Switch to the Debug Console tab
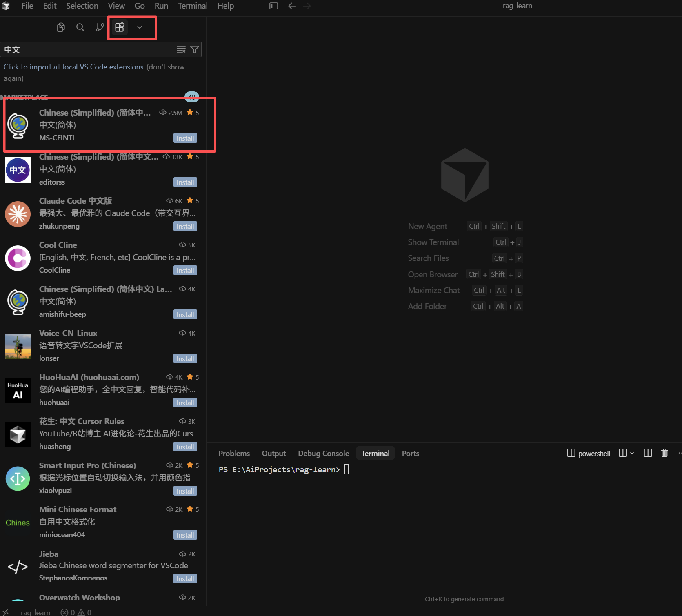 (x=323, y=454)
